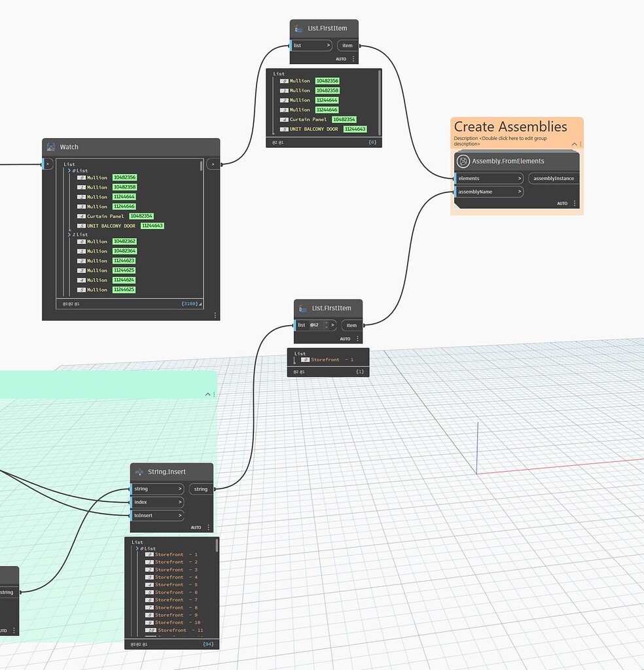The height and width of the screenshot is (670, 644).
Task: Collapse the Create Assemblies group with its chevron
Action: 574,144
